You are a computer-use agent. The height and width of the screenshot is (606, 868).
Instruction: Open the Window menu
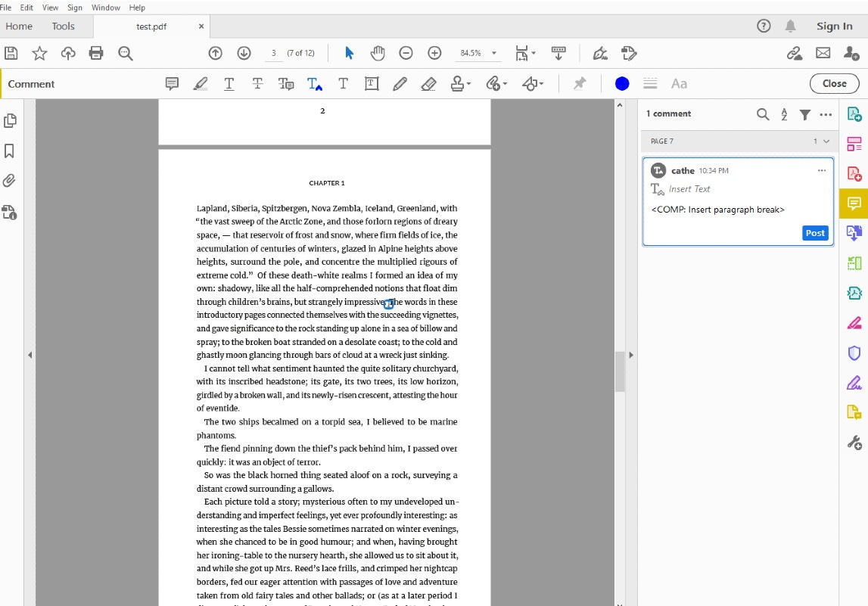[x=106, y=8]
